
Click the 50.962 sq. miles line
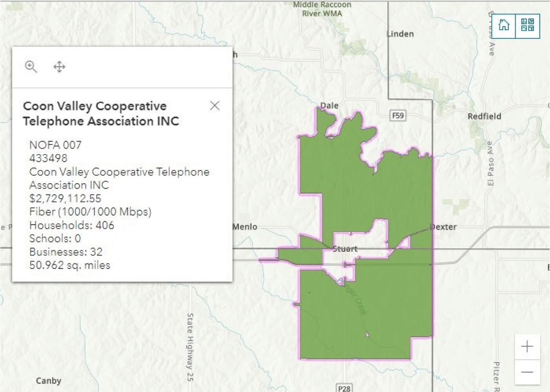[x=70, y=265]
